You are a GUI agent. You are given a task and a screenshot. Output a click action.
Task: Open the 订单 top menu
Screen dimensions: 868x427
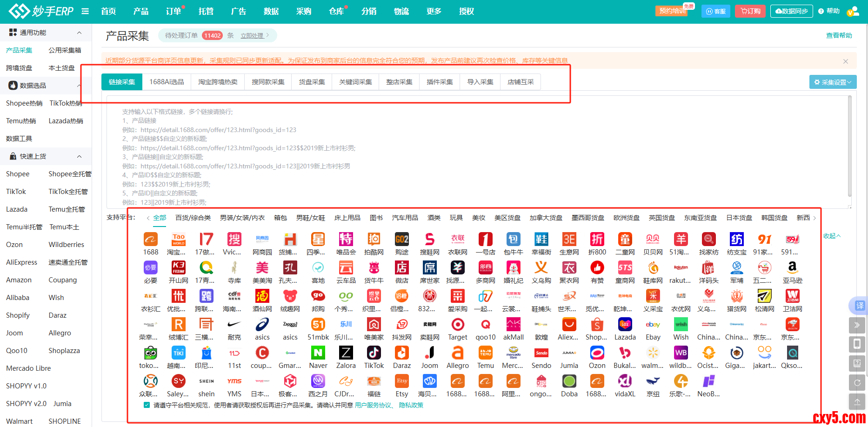click(x=174, y=11)
